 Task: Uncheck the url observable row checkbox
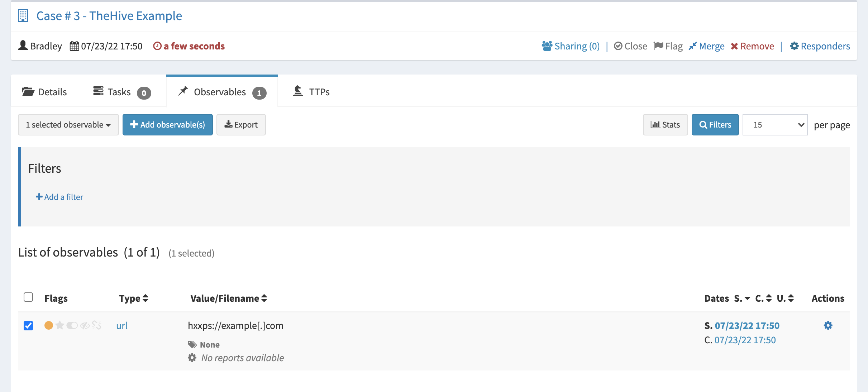pos(28,325)
